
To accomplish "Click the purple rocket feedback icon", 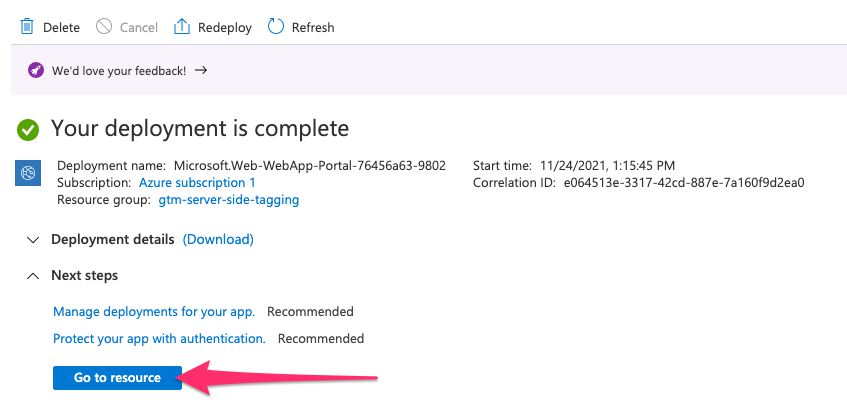I will pyautogui.click(x=36, y=70).
